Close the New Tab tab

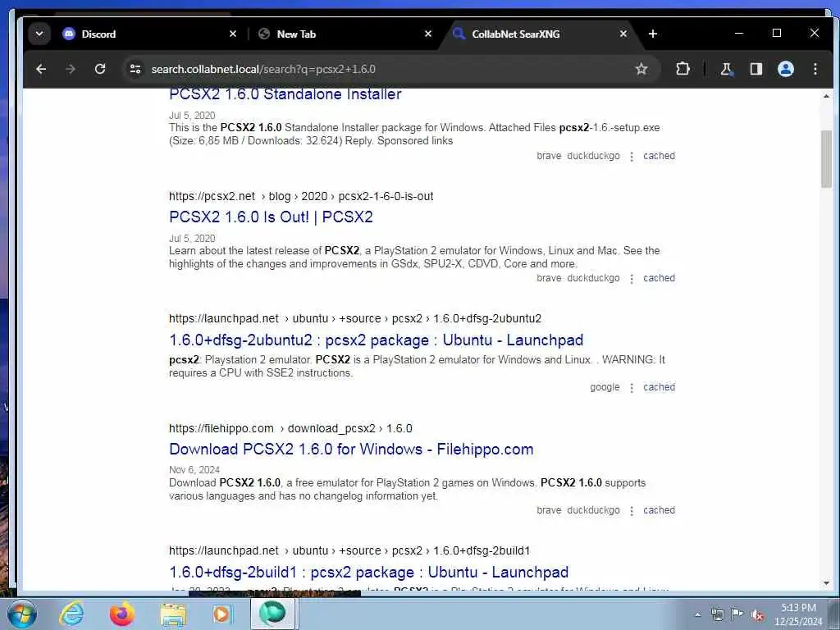[x=428, y=34]
